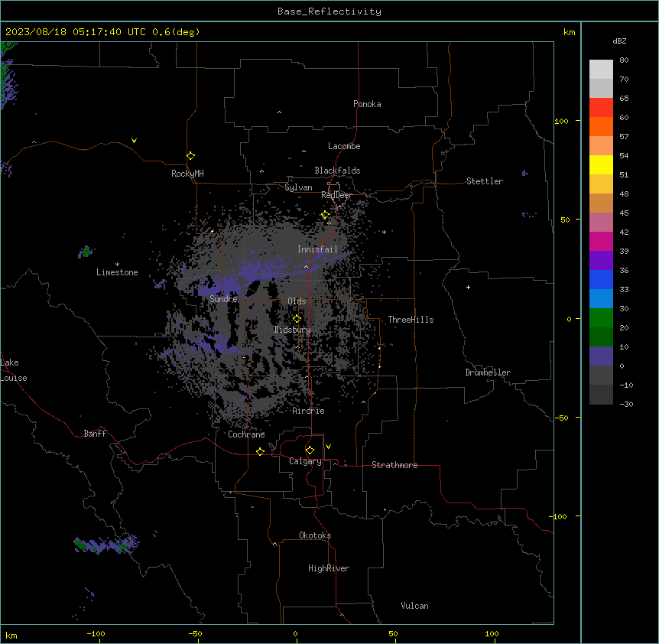Viewport: 659px width, 644px height.
Task: Click the Limestone label
Action: tap(117, 272)
